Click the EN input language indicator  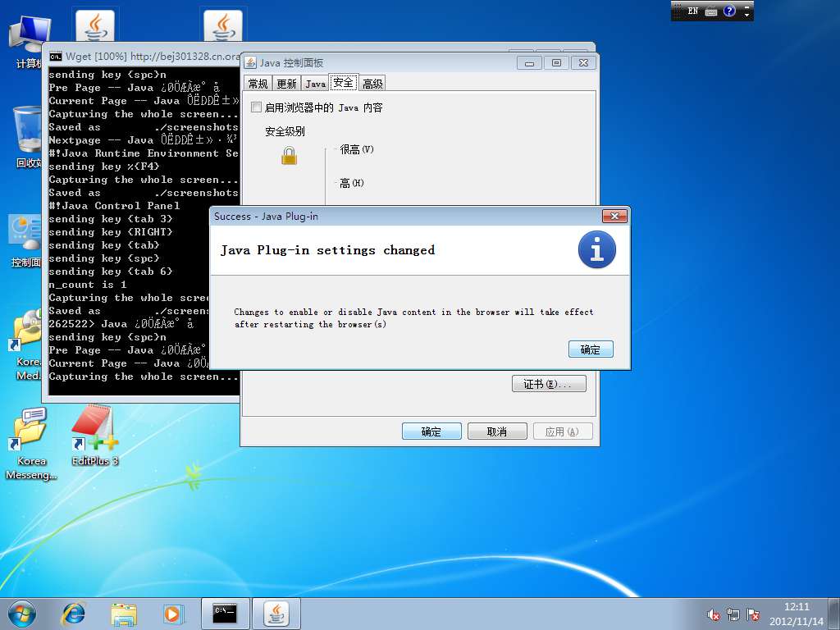click(x=693, y=11)
